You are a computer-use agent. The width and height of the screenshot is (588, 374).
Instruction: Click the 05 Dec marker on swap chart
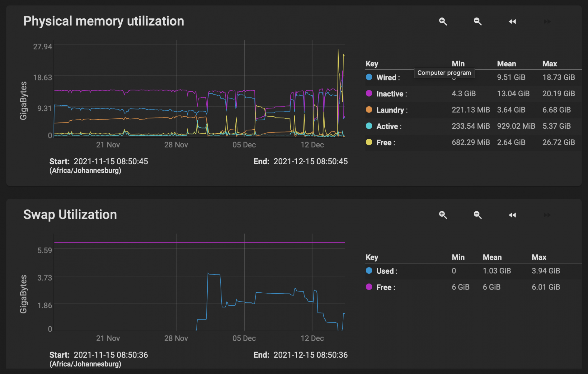point(244,338)
